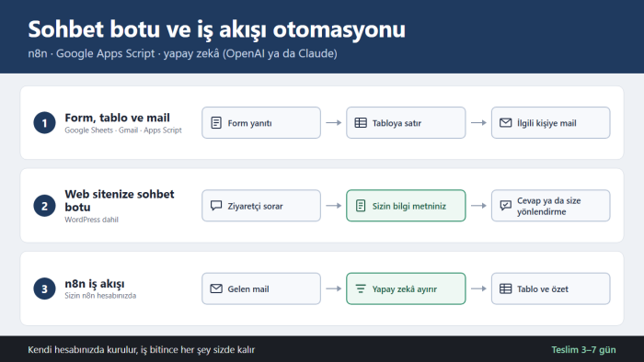Click the filter icon in Yapay zekâ ayırır
Image resolution: width=644 pixels, height=362 pixels.
(x=361, y=288)
